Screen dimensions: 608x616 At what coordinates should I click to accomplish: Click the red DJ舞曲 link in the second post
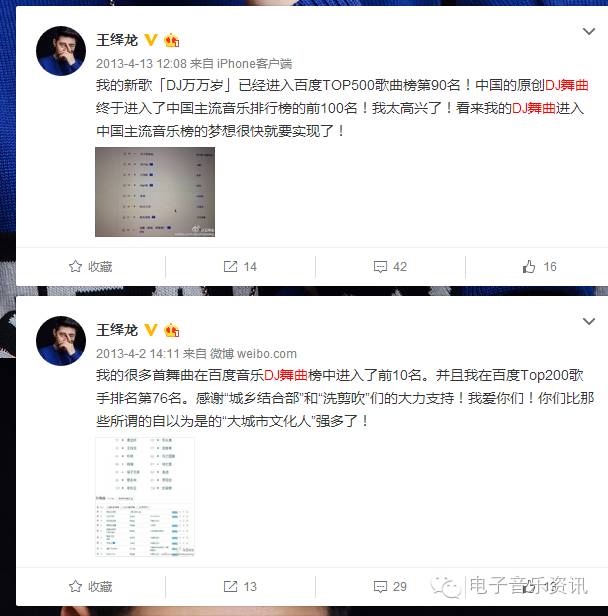click(x=286, y=375)
